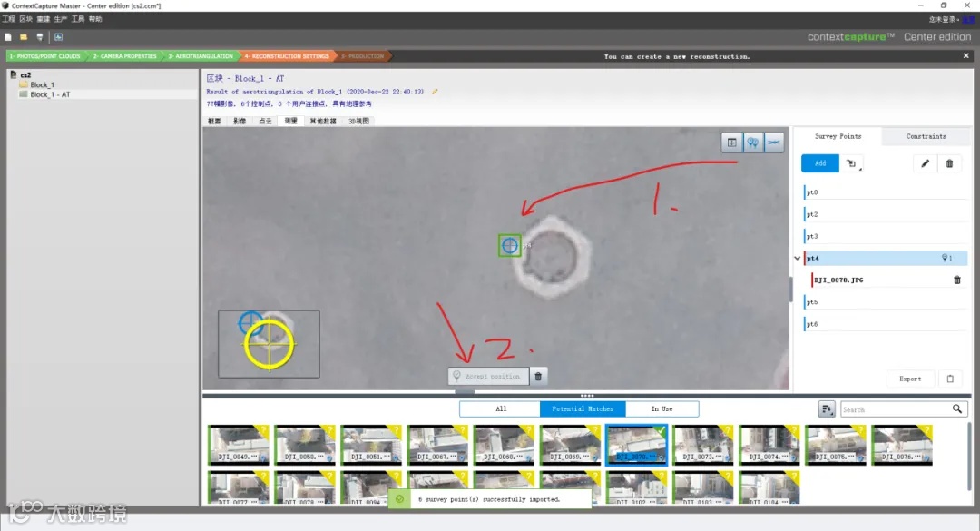Image resolution: width=980 pixels, height=531 pixels.
Task: Select the highlighted DJI_0070 thumbnail
Action: click(636, 445)
